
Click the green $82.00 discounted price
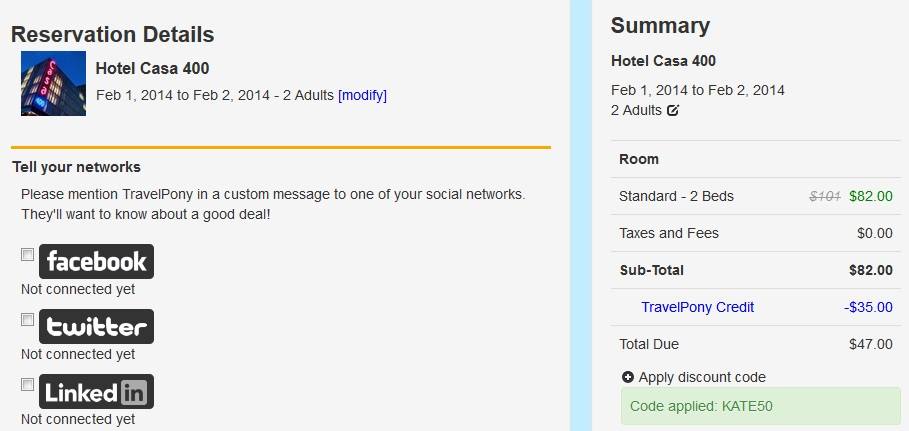pos(871,196)
